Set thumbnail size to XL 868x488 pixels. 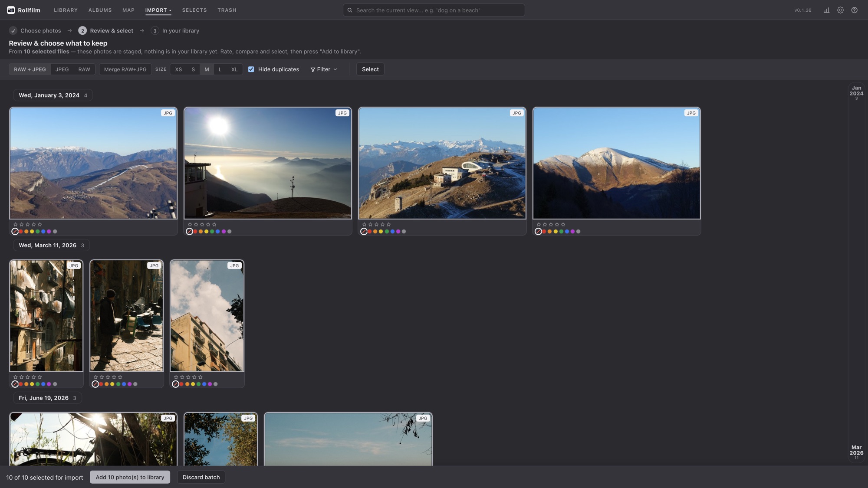[x=234, y=69]
